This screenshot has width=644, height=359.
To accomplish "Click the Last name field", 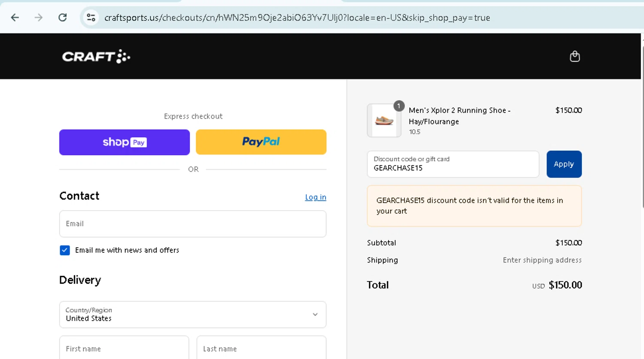I will [261, 348].
